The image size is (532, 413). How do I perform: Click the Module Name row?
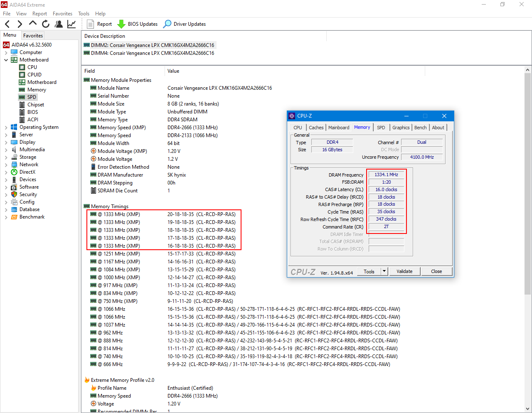tap(181, 88)
